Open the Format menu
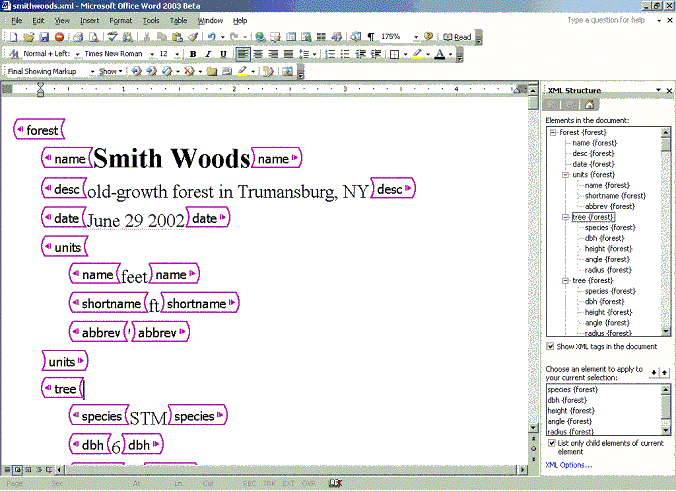This screenshot has height=492, width=676. coord(120,20)
